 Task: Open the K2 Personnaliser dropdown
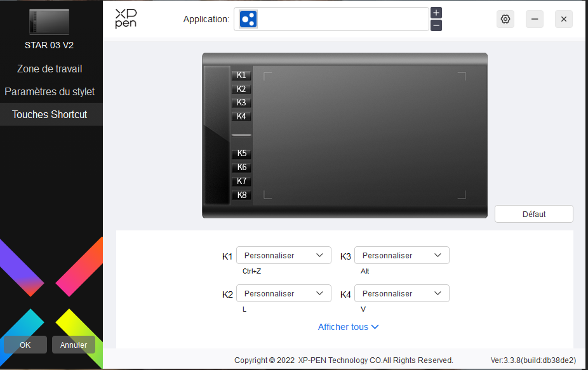284,293
